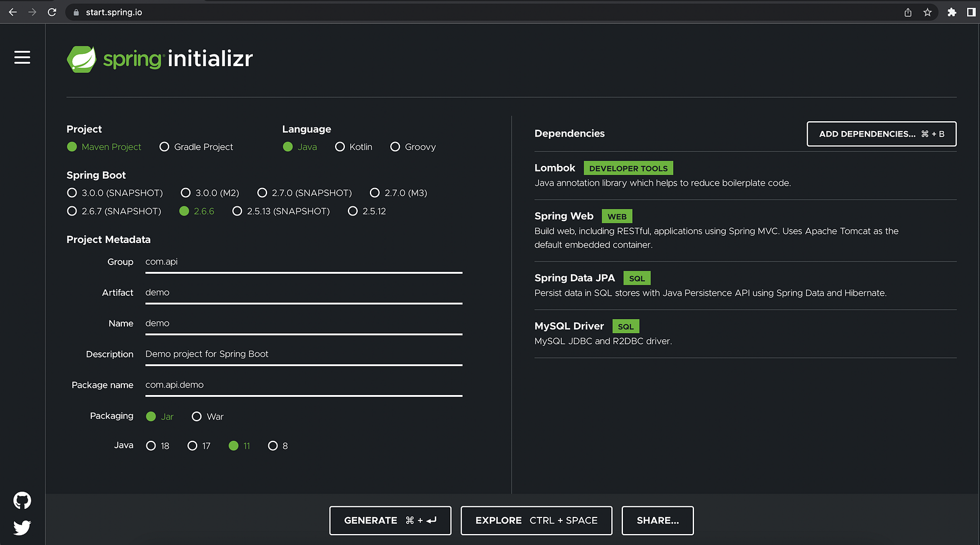Select Jar packaging
This screenshot has width=980, height=545.
click(x=160, y=416)
